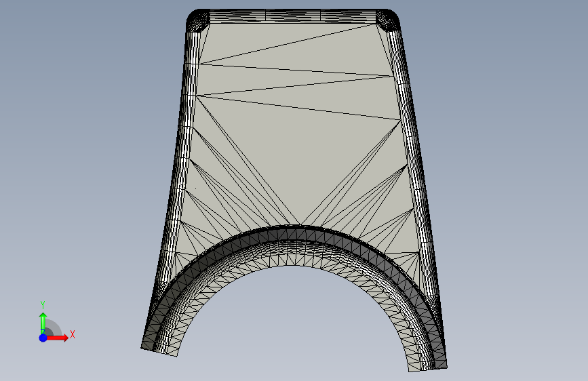Screen dimensions: 588x381
Task: Click the blue Z axis ball on triad
Action: pos(43,338)
